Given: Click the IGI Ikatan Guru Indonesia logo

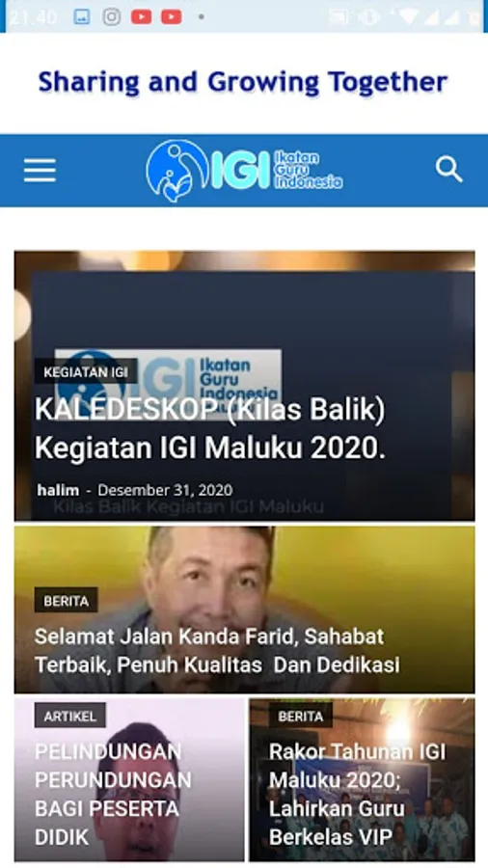Looking at the screenshot, I should pos(244,170).
